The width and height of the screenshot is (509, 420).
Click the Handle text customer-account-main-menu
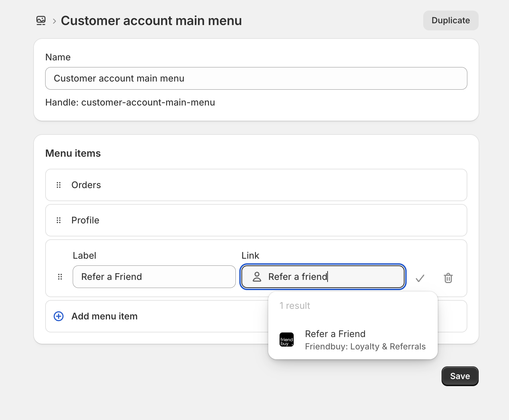tap(130, 102)
